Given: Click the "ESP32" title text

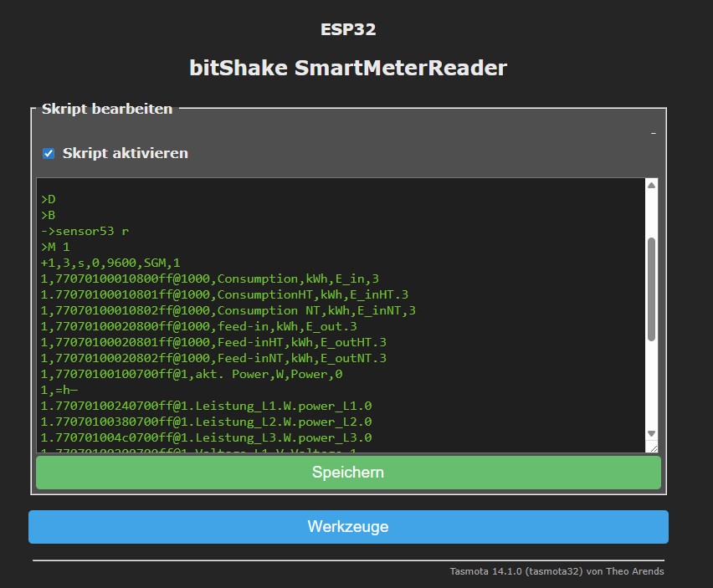Looking at the screenshot, I should coord(348,29).
